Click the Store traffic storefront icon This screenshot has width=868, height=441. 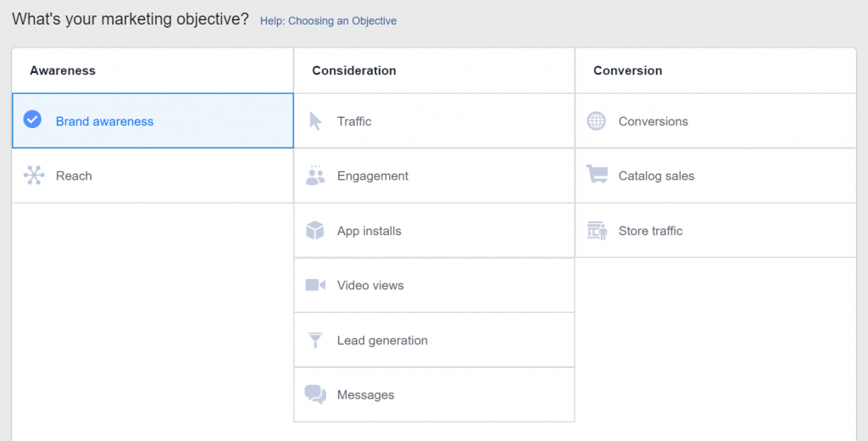click(597, 231)
